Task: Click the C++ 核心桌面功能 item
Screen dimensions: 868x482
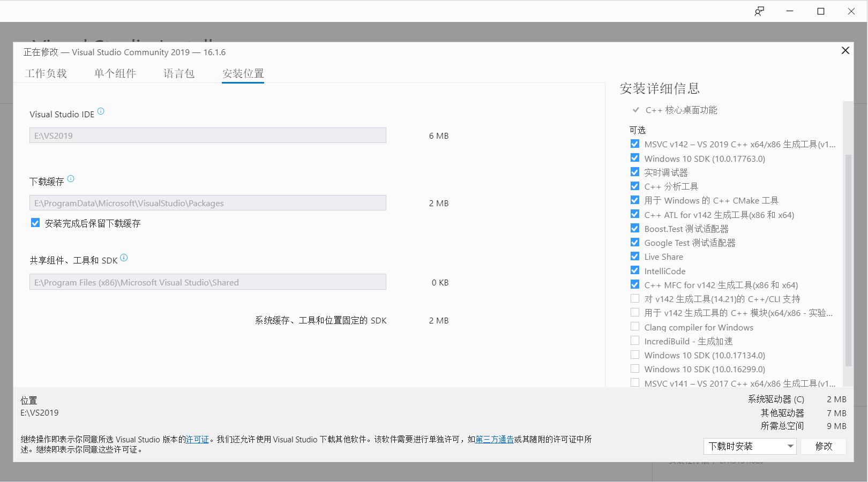Action: [681, 110]
